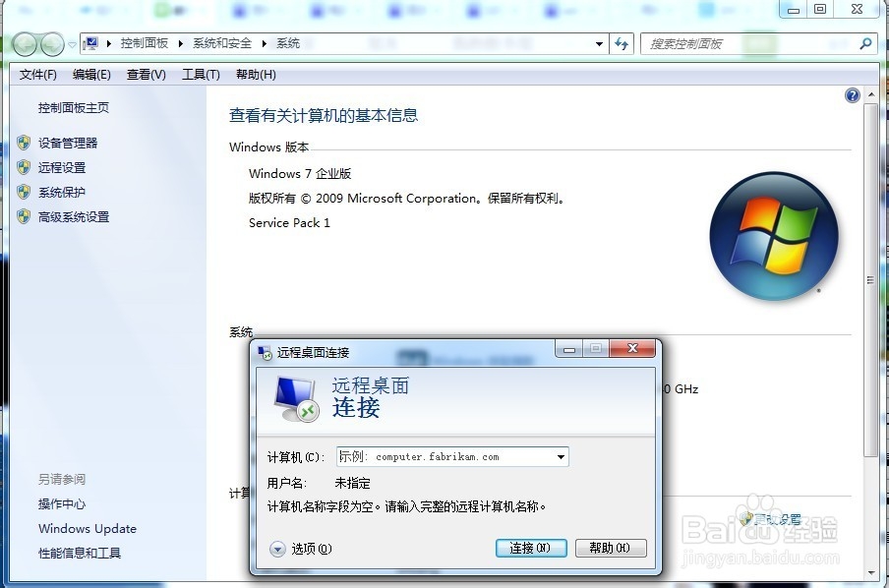Image resolution: width=889 pixels, height=588 pixels.
Task: Click shield icon next to 设备管理器
Action: tap(24, 143)
